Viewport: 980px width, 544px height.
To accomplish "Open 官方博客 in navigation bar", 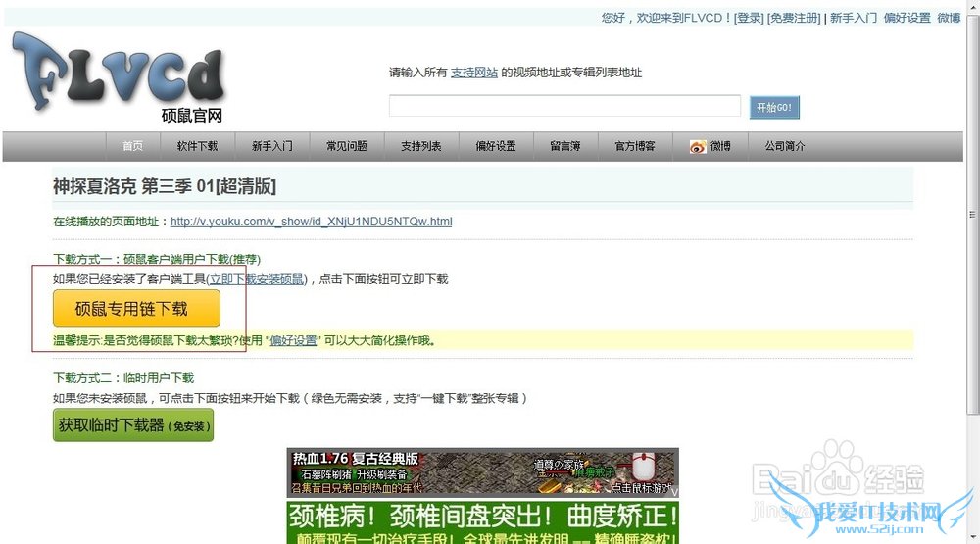I will pyautogui.click(x=635, y=146).
